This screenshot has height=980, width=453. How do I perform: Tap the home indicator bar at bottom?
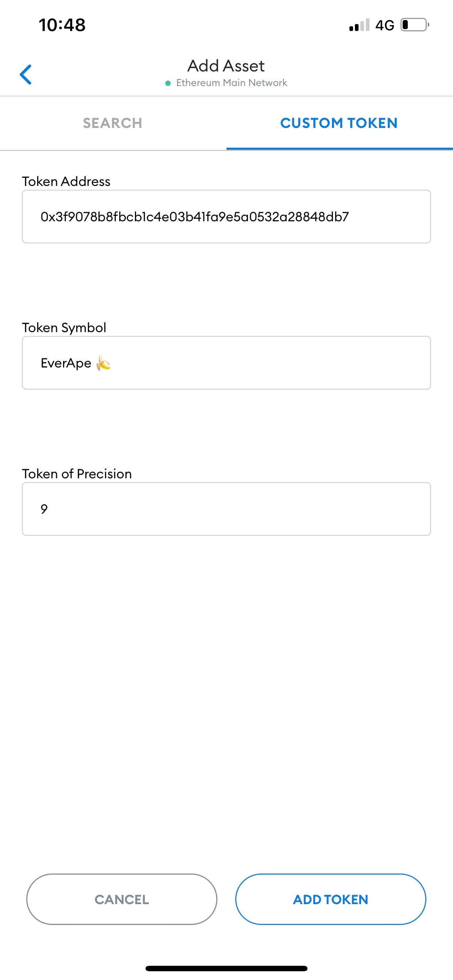[x=226, y=968]
